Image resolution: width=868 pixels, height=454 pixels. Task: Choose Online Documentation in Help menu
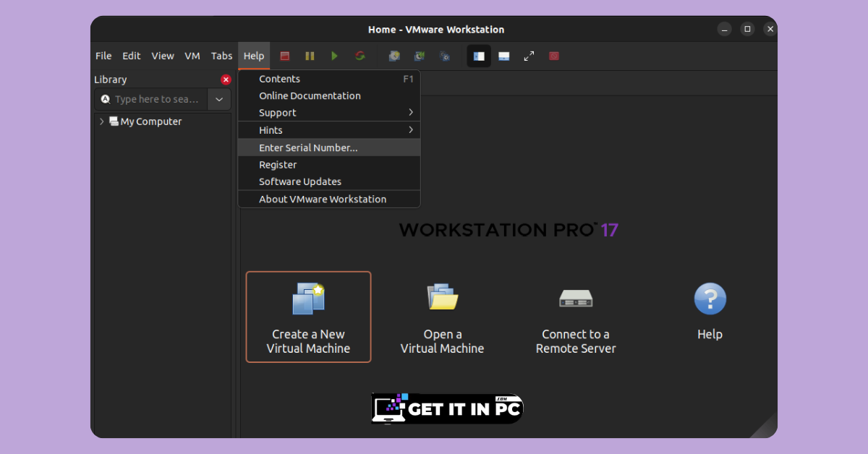[x=329, y=95]
